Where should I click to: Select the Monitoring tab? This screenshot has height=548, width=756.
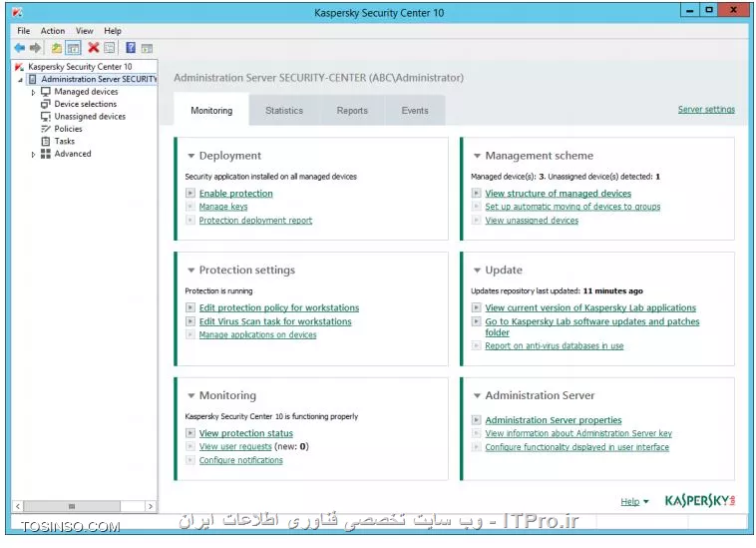click(x=211, y=111)
